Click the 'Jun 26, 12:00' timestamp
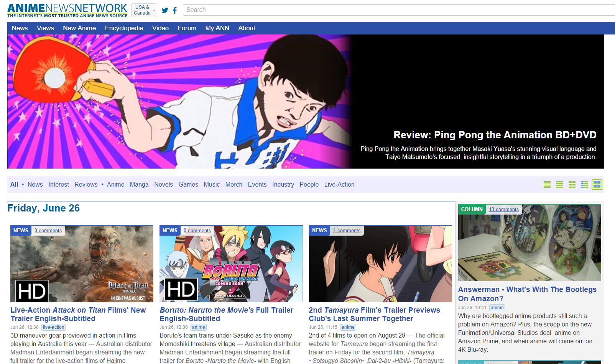The height and width of the screenshot is (364, 615). click(x=174, y=327)
